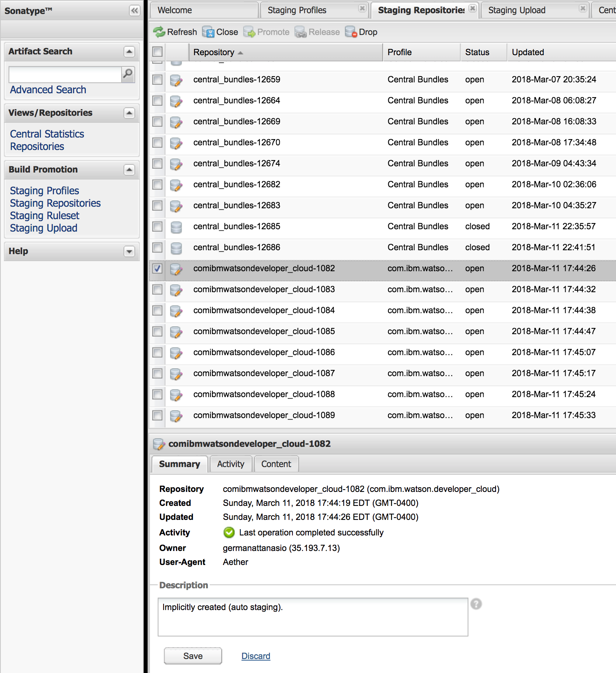Focus the artifact search input field

(x=65, y=75)
